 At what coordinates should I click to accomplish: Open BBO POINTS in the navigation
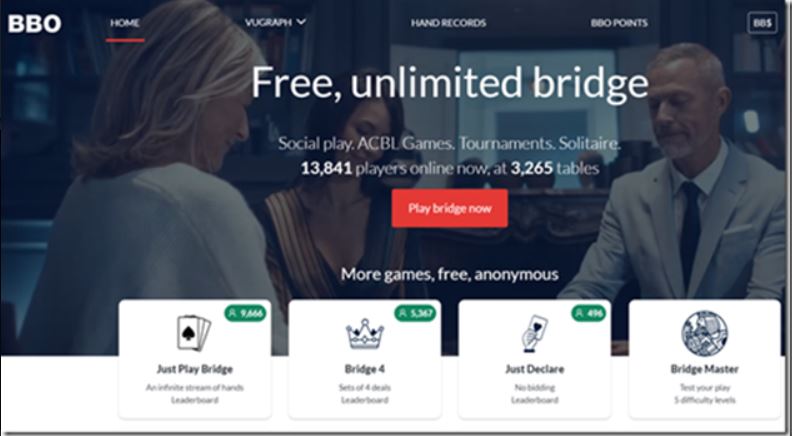coord(619,23)
